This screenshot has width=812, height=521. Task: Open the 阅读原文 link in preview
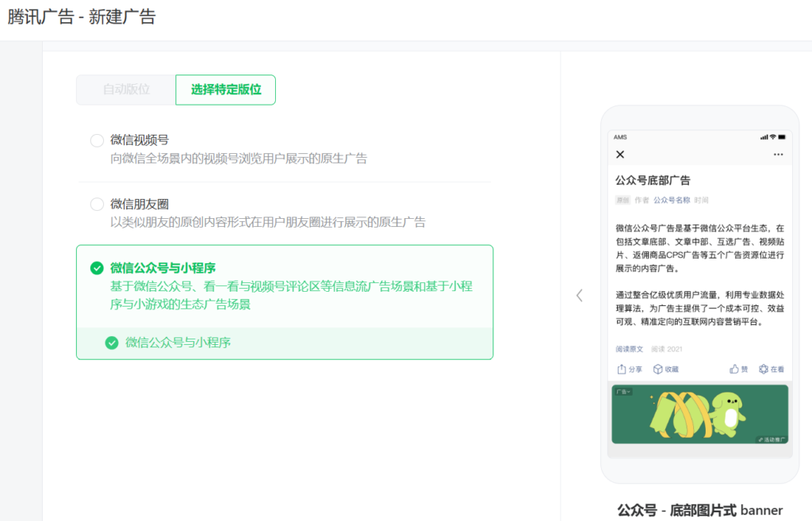pyautogui.click(x=629, y=349)
